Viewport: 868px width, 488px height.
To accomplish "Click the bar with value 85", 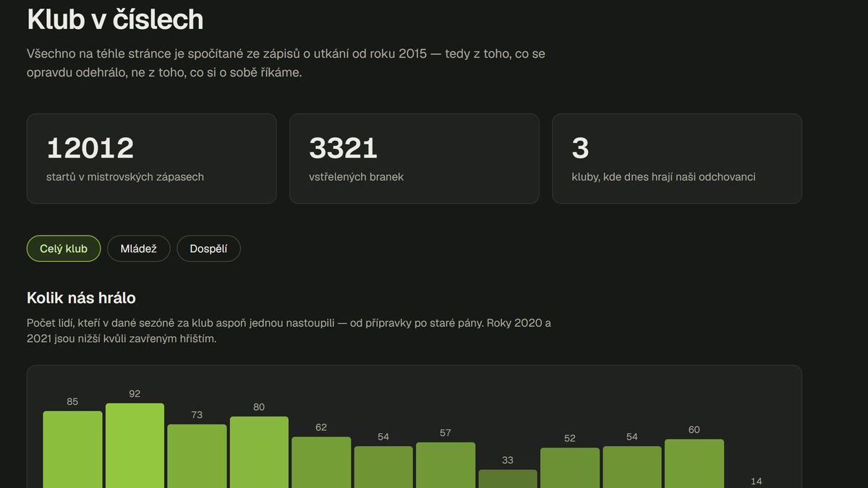I will point(72,449).
